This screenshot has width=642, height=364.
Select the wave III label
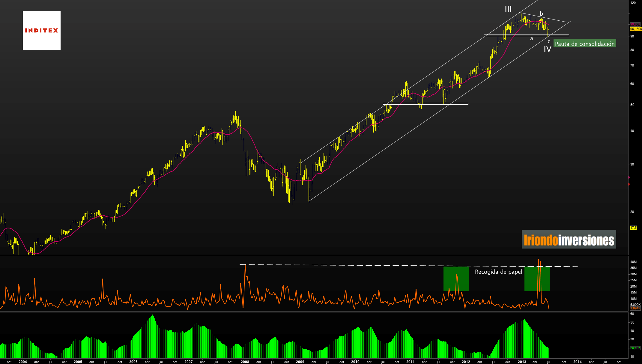(x=508, y=9)
